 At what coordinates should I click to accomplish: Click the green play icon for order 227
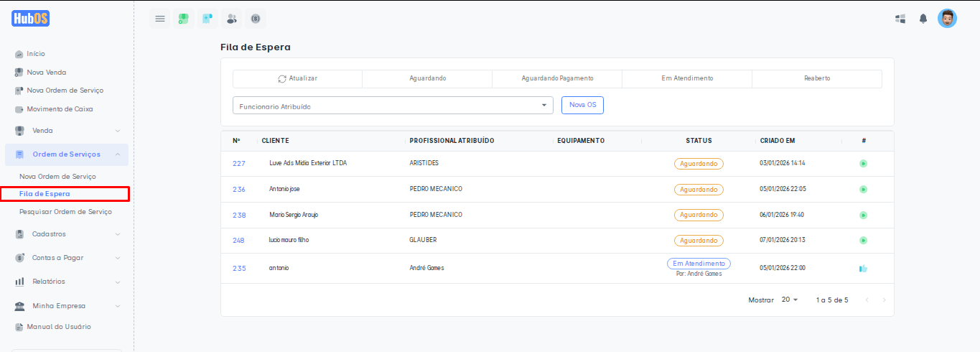tap(863, 164)
